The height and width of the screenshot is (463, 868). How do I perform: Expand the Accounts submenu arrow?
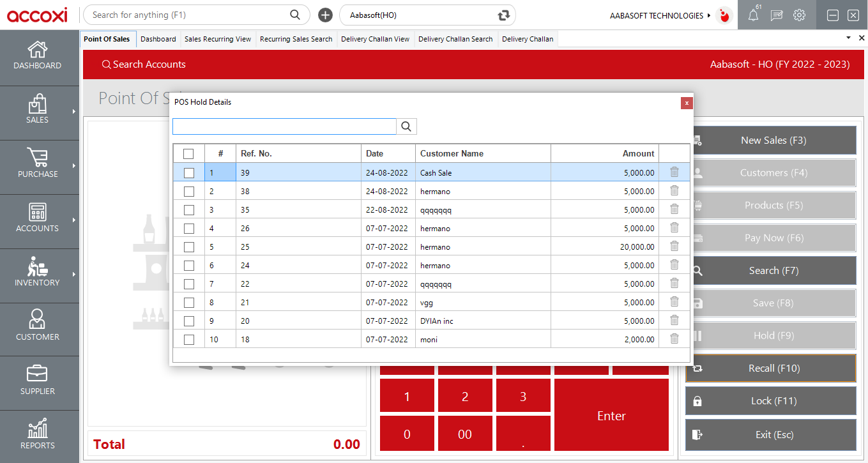click(x=74, y=220)
